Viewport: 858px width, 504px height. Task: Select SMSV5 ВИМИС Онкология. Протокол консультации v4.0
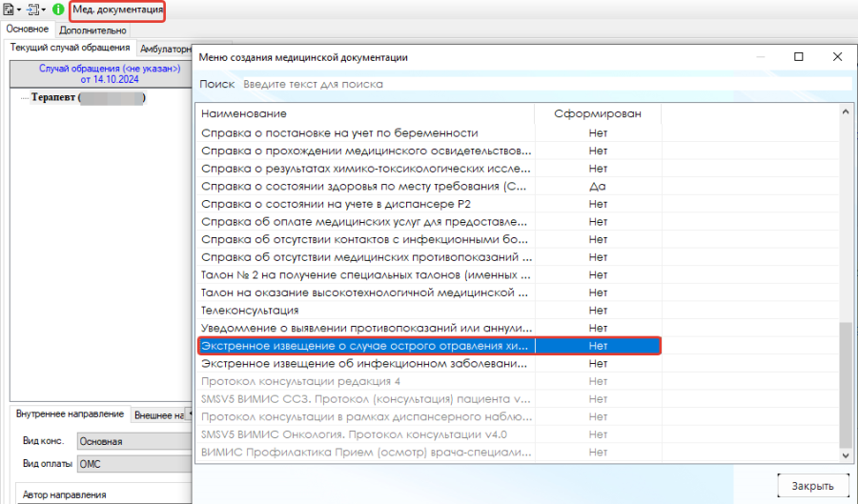tap(429, 434)
